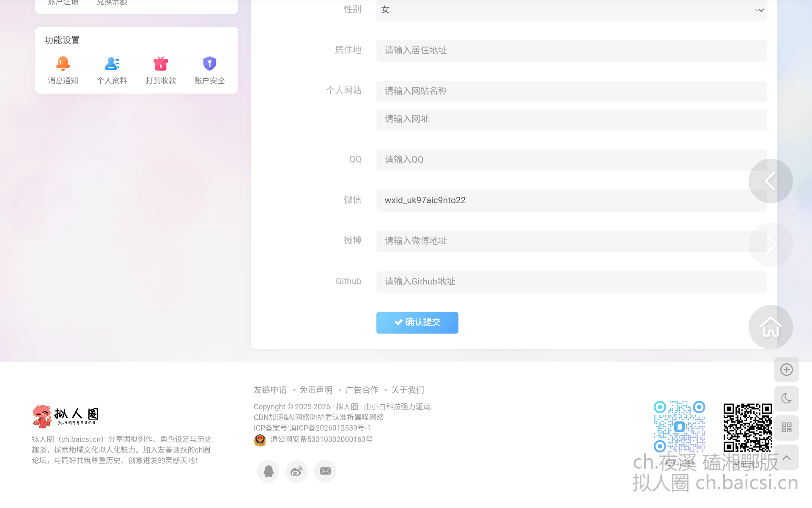Open 免责声明 footer link

tap(316, 390)
